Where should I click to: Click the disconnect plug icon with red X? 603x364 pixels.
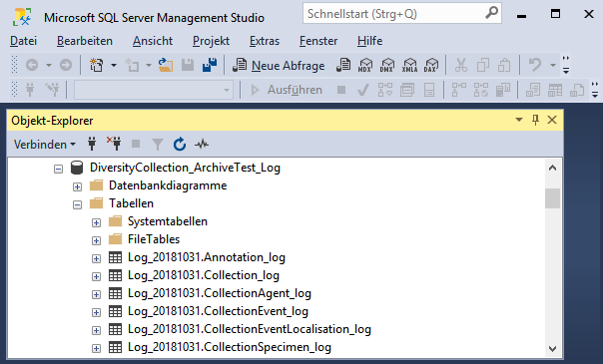[x=114, y=145]
